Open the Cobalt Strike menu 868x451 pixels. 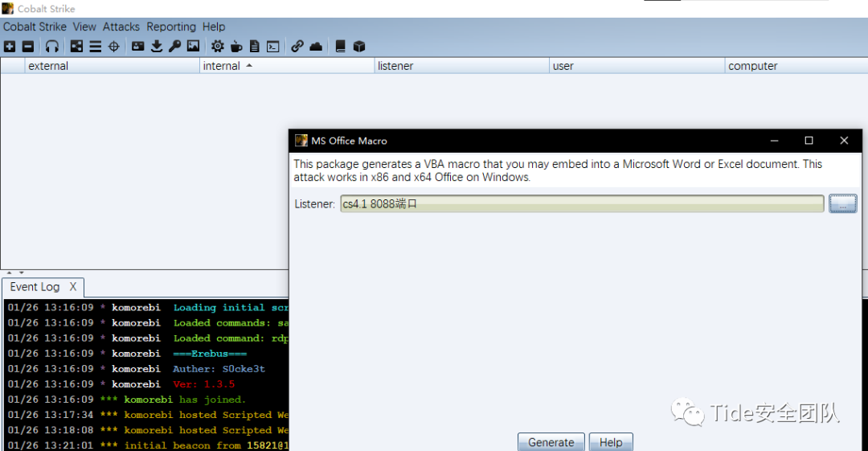(35, 27)
